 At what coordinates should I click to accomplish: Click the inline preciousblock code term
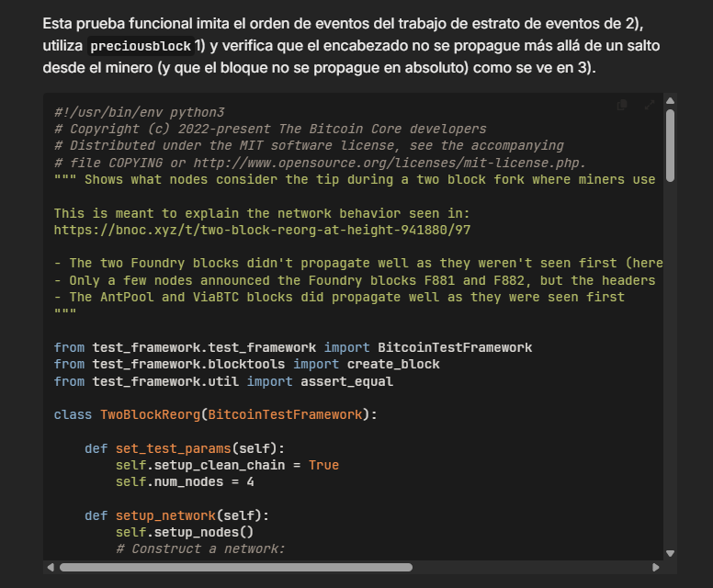[x=141, y=46]
